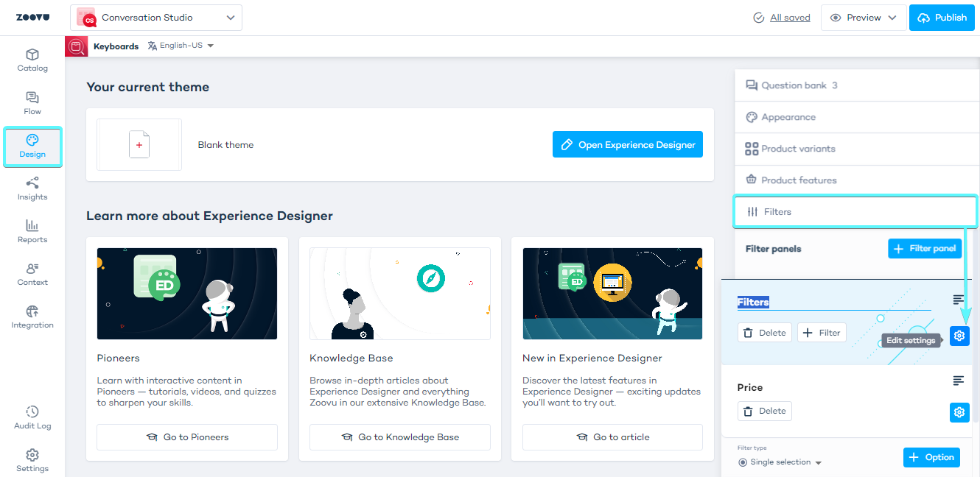Viewport: 980px width, 477px height.
Task: Click the Filters panel name field
Action: pos(833,303)
